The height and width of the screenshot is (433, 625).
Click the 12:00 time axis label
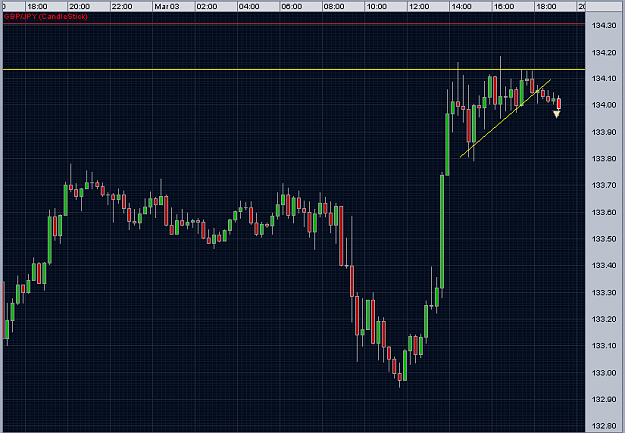point(419,6)
